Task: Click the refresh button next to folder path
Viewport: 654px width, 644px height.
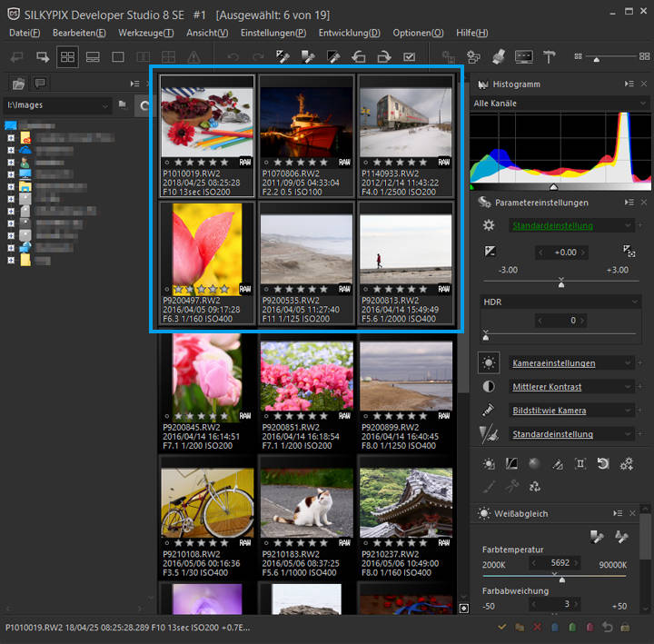Action: coord(144,106)
